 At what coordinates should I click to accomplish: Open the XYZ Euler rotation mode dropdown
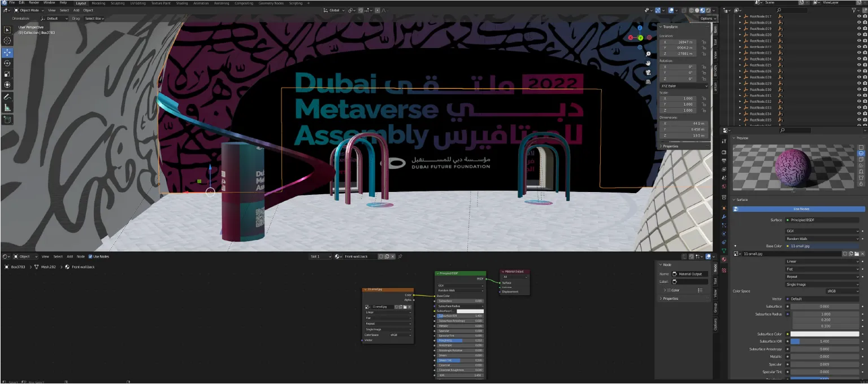(x=684, y=86)
